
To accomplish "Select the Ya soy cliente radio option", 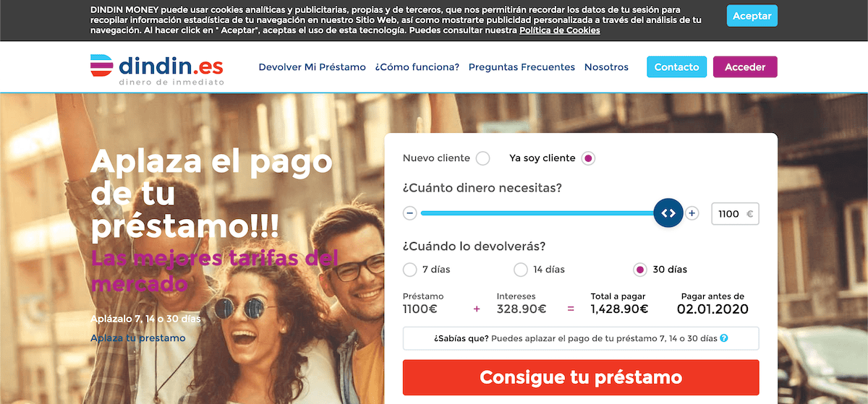I will pos(588,158).
